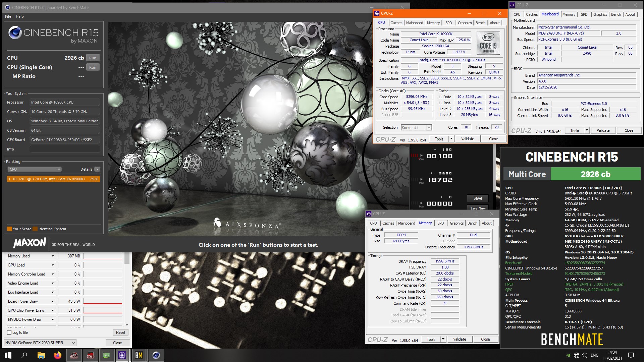The height and width of the screenshot is (362, 644).
Task: Switch to GPU-Z green card taskbar icon
Action: (x=106, y=355)
